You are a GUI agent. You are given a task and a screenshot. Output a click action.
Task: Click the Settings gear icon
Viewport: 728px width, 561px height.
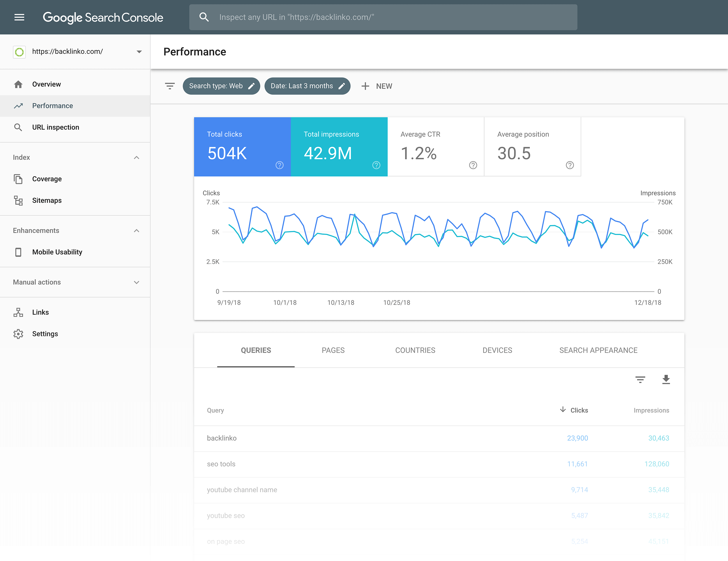pos(18,334)
